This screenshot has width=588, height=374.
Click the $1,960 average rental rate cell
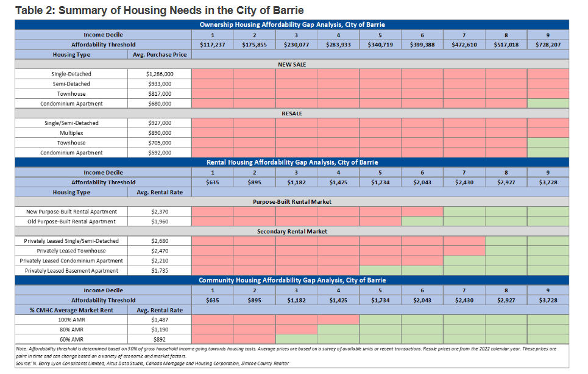click(160, 221)
